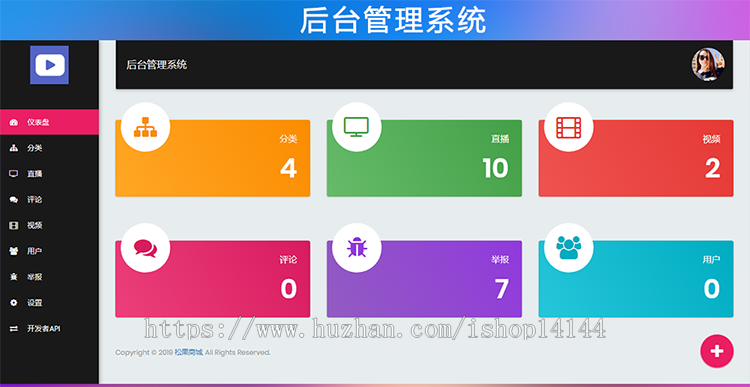
Task: Open 设置 menu item in sidebar
Action: tap(49, 303)
